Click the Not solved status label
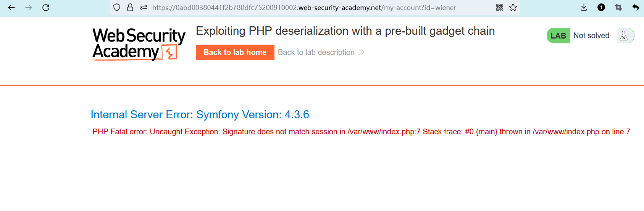The height and width of the screenshot is (211, 644). pos(591,36)
